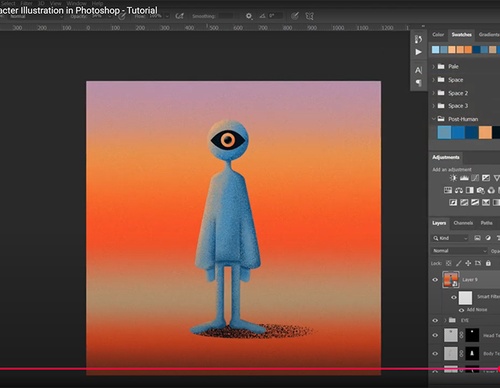Add a Posterize adjustment
The width and height of the screenshot is (500, 388).
pos(464,202)
